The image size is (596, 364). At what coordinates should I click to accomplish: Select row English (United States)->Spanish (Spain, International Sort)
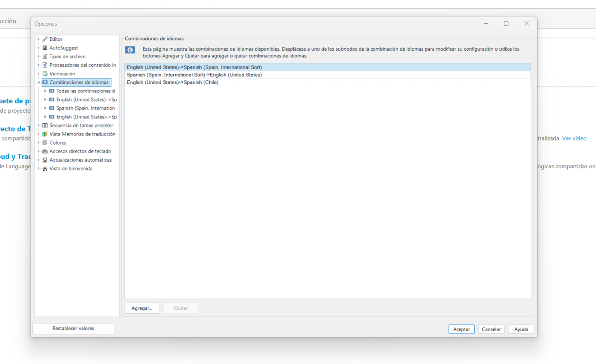[x=328, y=67]
